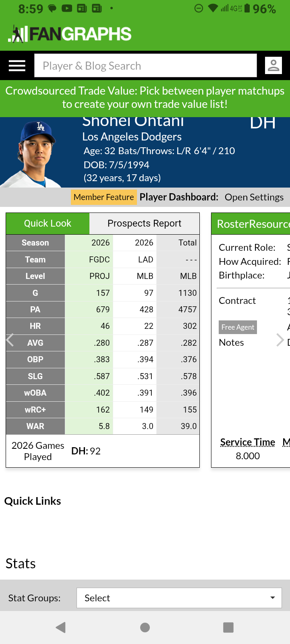Select the Total PA value 4757
Screen dimensions: 290x644
point(187,310)
